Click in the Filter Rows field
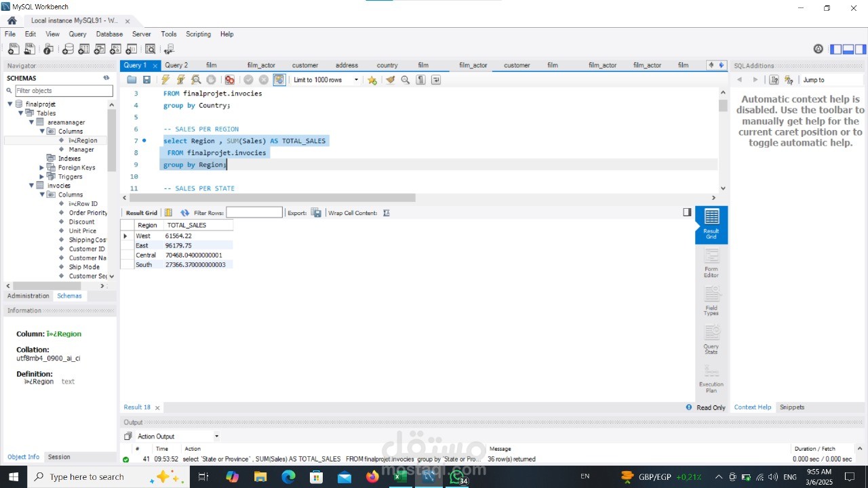Image resolution: width=868 pixels, height=488 pixels. click(x=254, y=213)
